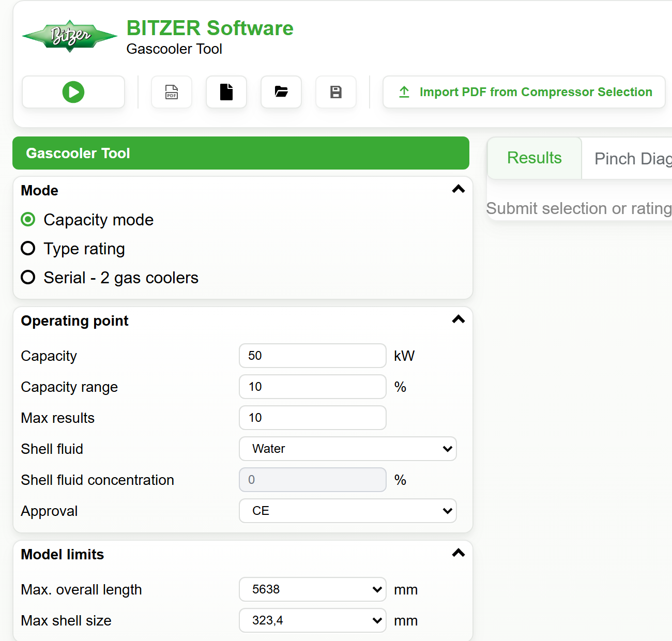Click the Max. overall length label
This screenshot has width=672, height=641.
[81, 589]
